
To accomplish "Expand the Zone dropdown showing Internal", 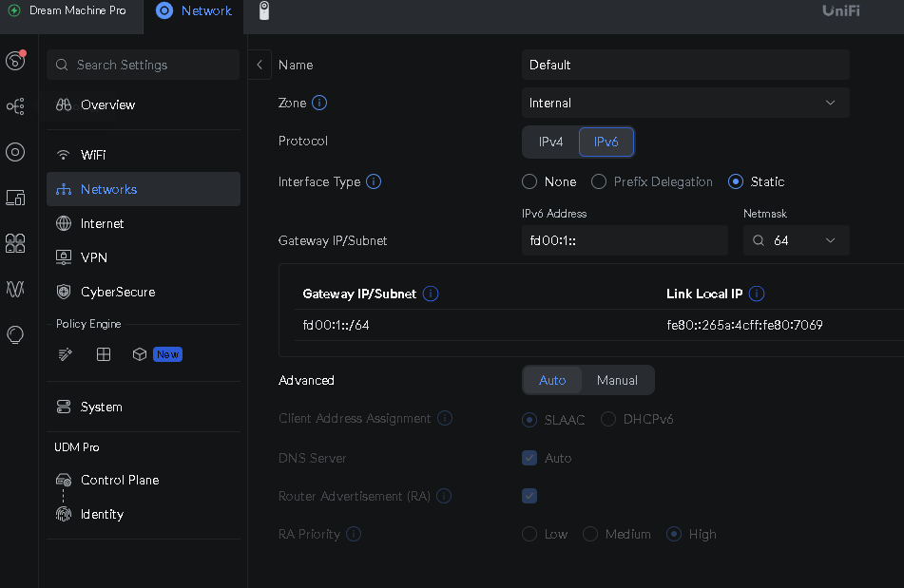I will tap(684, 103).
